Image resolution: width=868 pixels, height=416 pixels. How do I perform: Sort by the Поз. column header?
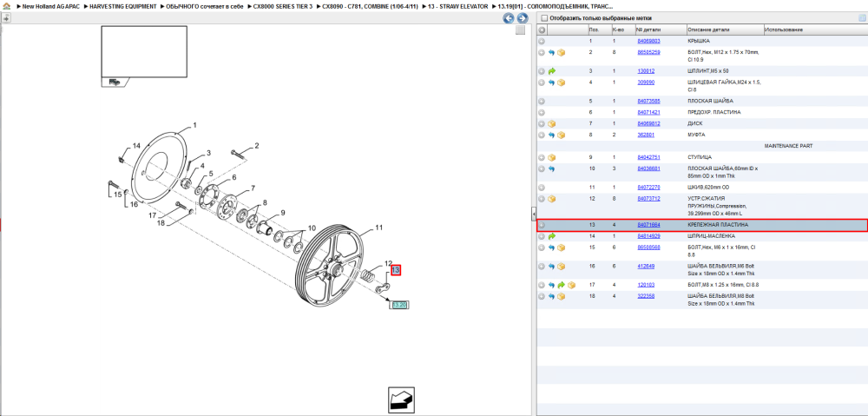(598, 30)
